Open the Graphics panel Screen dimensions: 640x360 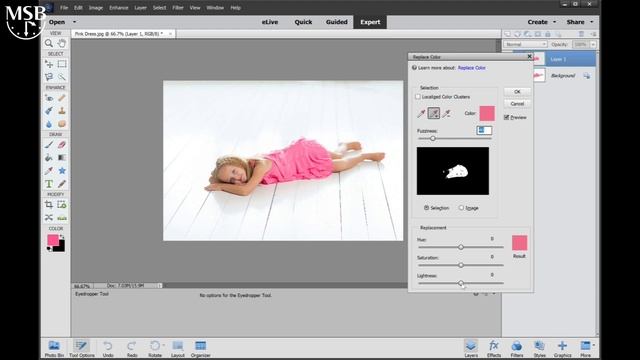[x=562, y=349]
